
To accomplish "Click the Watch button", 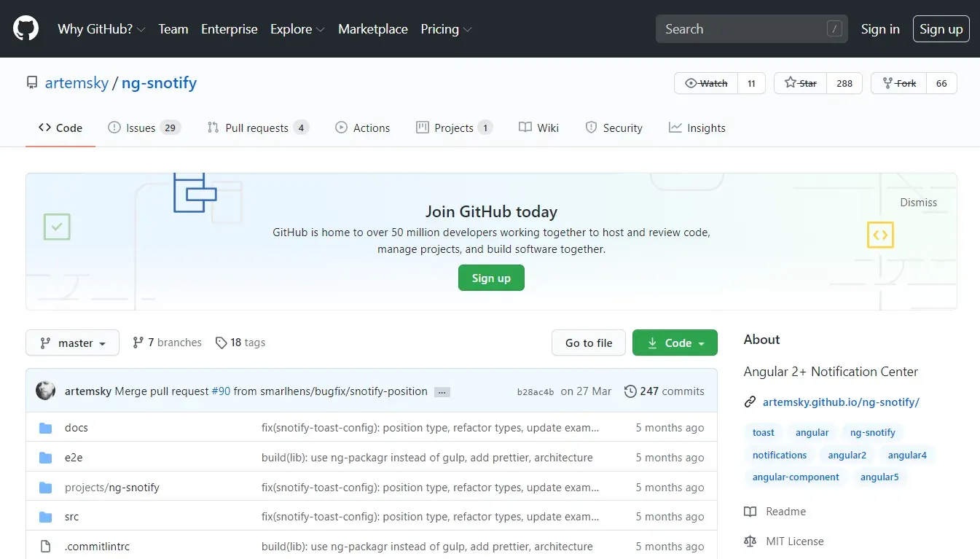I will tap(706, 83).
